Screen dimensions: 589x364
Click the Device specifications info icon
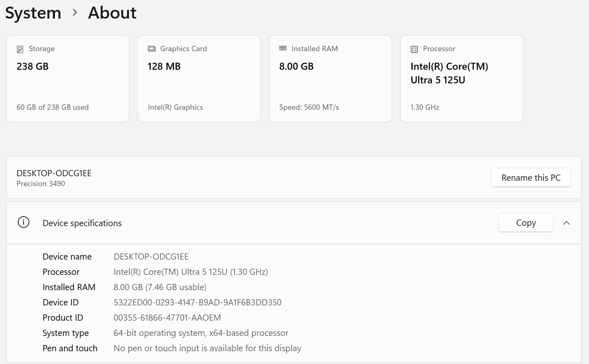click(24, 222)
